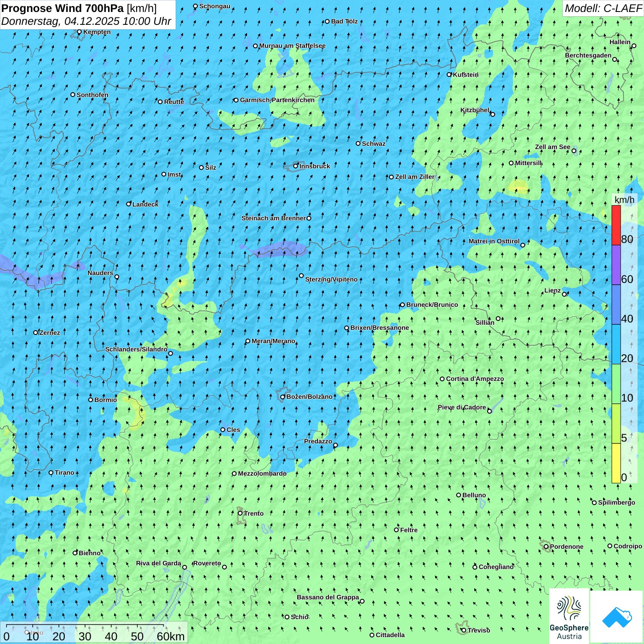The height and width of the screenshot is (644, 644).
Task: Click the 'Spilimbergo' label
Action: coord(616,502)
